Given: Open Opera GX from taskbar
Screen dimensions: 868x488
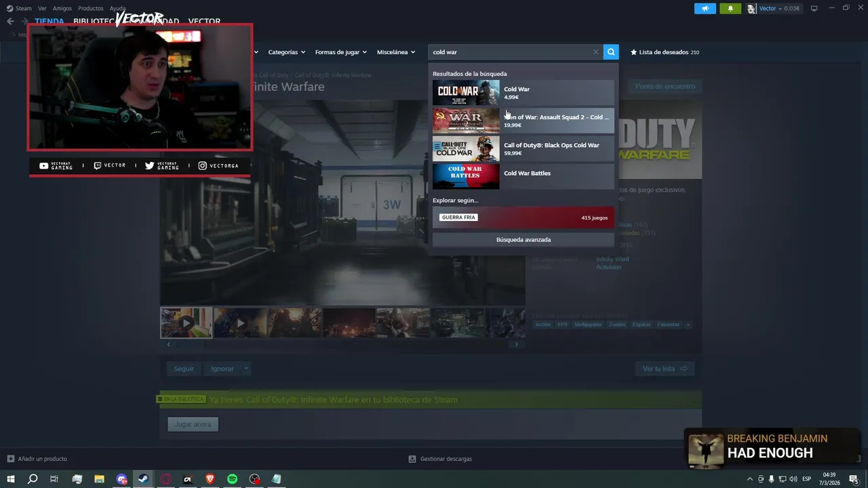Looking at the screenshot, I should (x=165, y=479).
